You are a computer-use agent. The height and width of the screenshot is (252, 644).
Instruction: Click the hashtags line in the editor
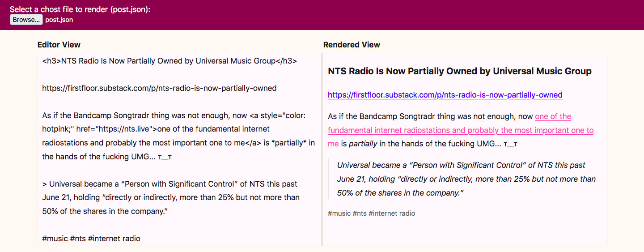[91, 239]
